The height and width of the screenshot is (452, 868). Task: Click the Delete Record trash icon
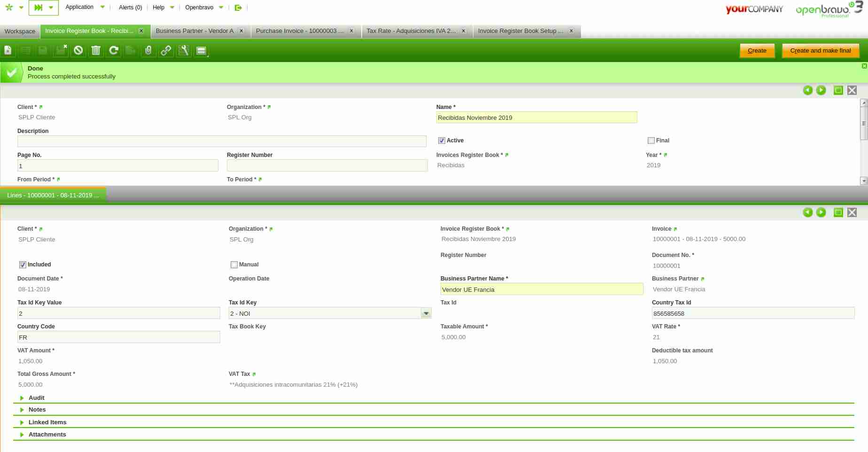point(96,50)
